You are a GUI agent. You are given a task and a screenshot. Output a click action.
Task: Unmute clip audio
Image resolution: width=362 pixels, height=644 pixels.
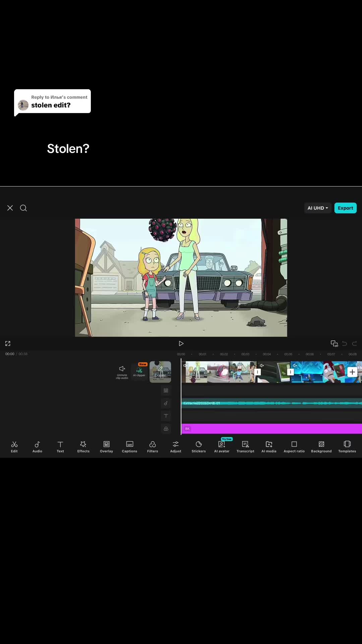(122, 372)
